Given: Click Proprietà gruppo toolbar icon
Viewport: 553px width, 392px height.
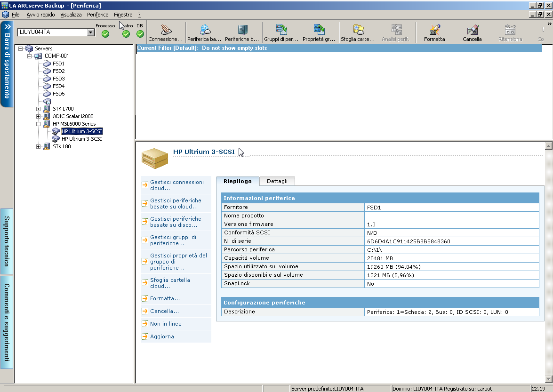Looking at the screenshot, I should [319, 31].
